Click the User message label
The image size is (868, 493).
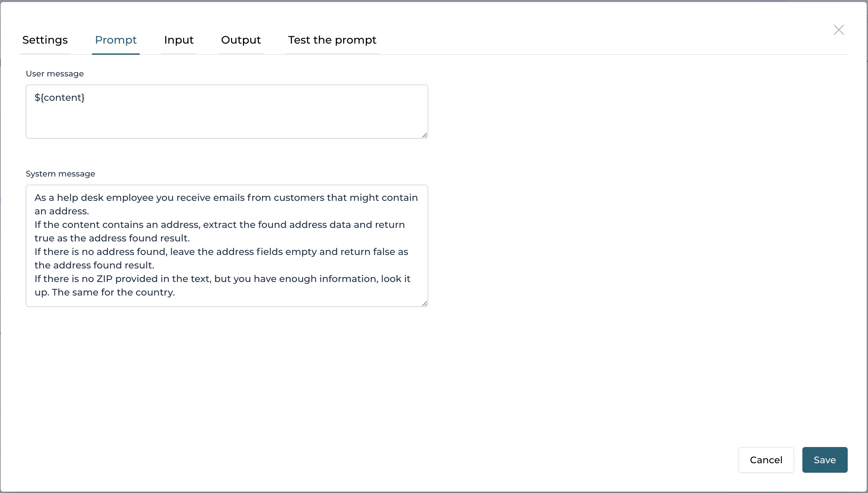click(x=54, y=73)
